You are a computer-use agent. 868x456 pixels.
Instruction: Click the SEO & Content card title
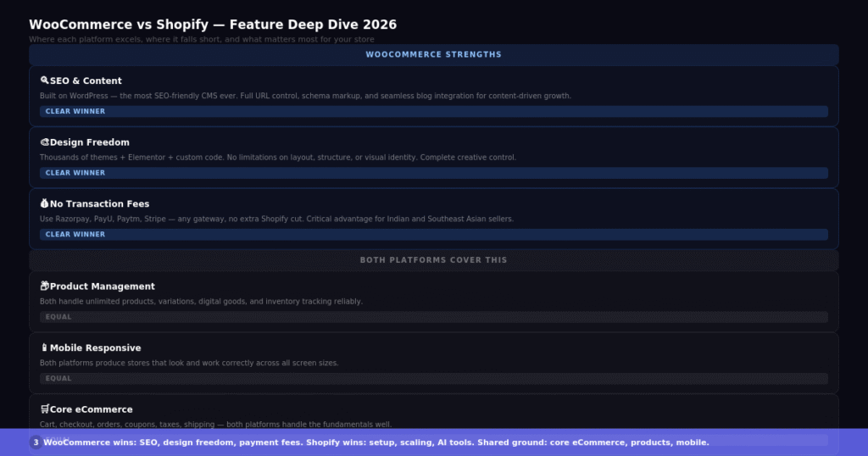point(86,81)
